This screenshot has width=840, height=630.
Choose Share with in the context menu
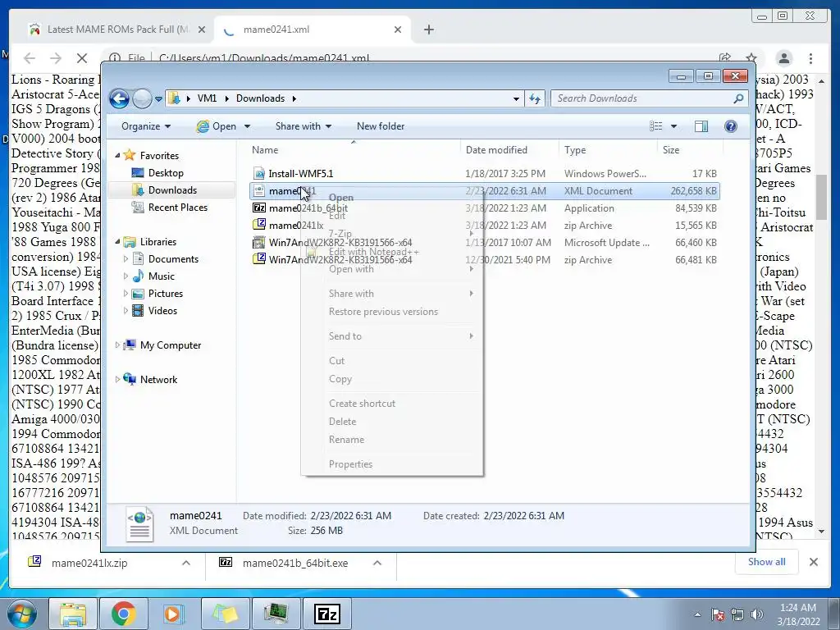pos(392,294)
